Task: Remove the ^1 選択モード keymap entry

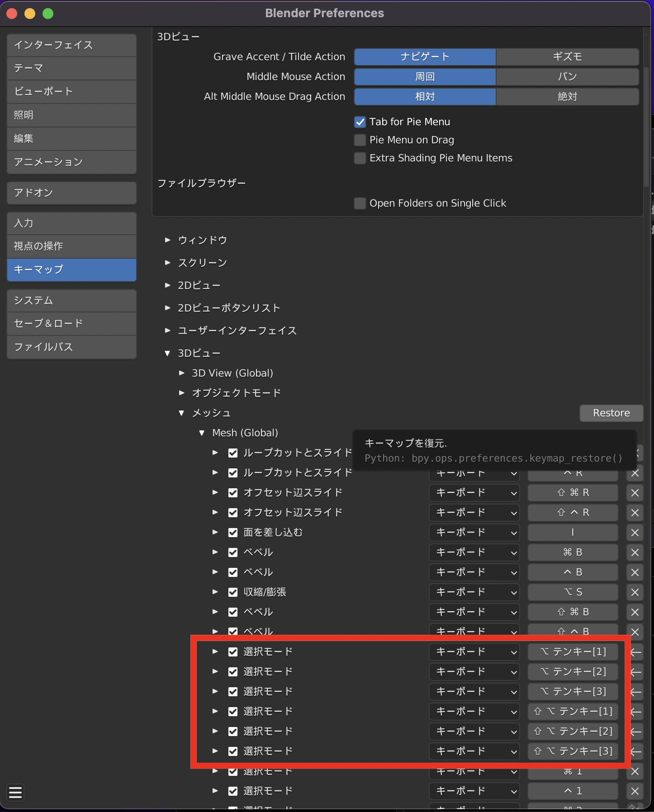Action: [635, 791]
